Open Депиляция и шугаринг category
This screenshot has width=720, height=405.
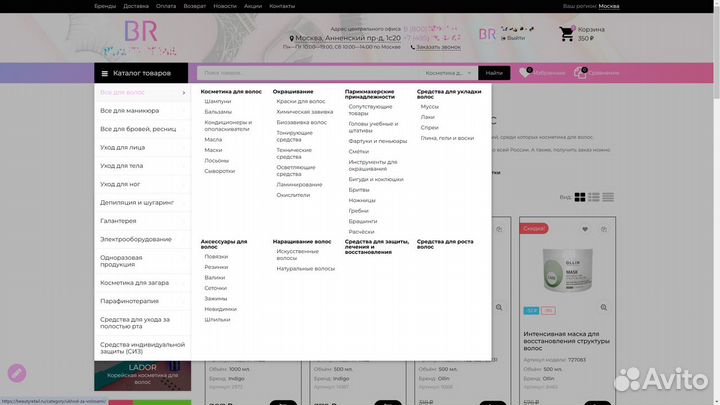click(142, 202)
